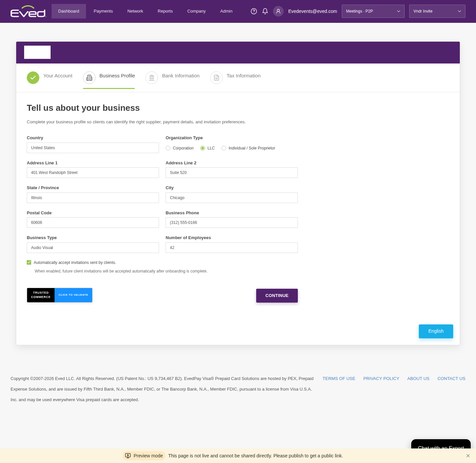Open the Company menu item
The height and width of the screenshot is (463, 476).
click(196, 11)
